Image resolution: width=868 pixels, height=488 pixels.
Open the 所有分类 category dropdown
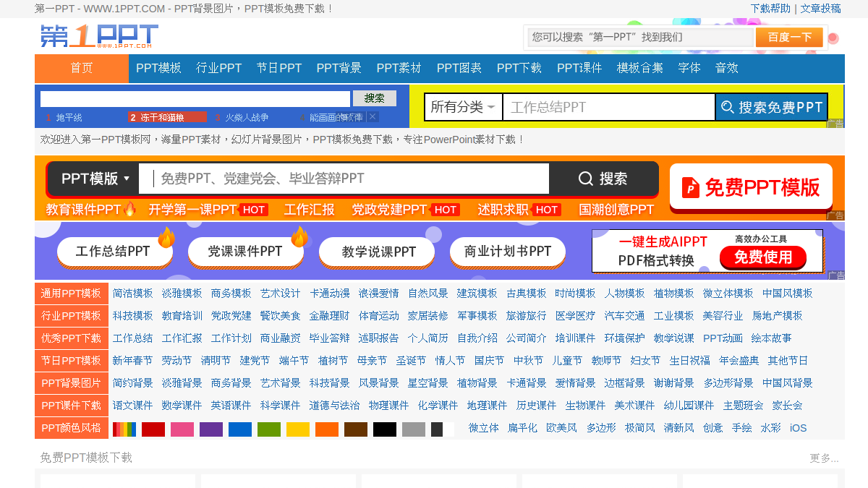464,107
